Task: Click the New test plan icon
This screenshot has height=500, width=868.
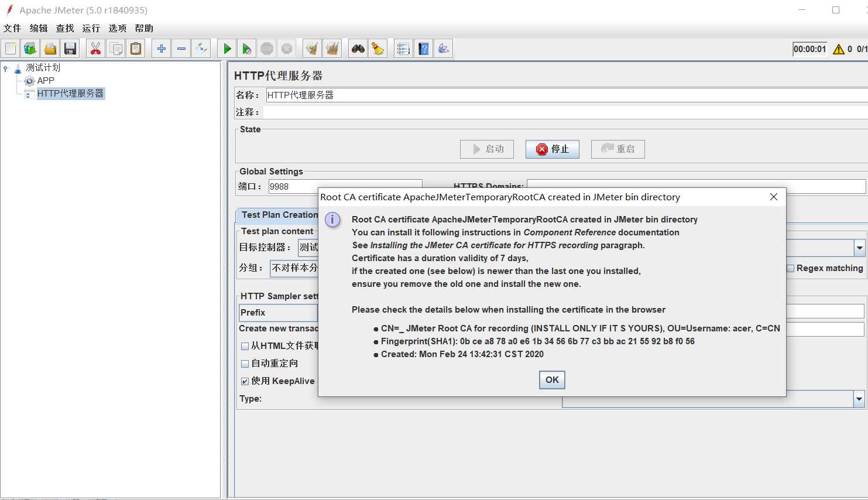Action: [11, 49]
